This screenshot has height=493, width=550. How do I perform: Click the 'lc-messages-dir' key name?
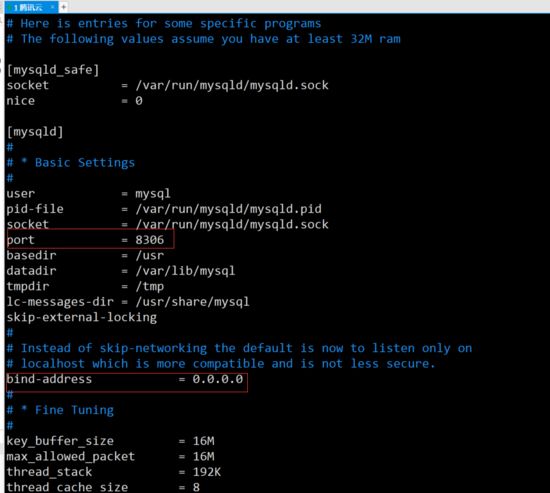click(x=60, y=302)
